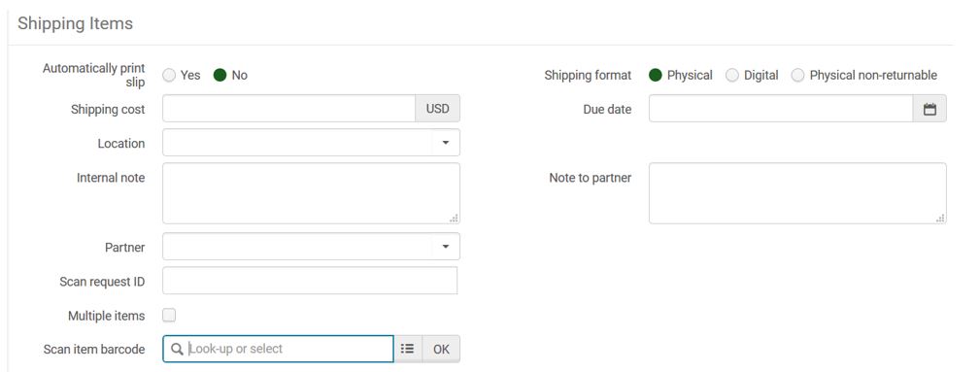Choose Digital shipping format

732,75
